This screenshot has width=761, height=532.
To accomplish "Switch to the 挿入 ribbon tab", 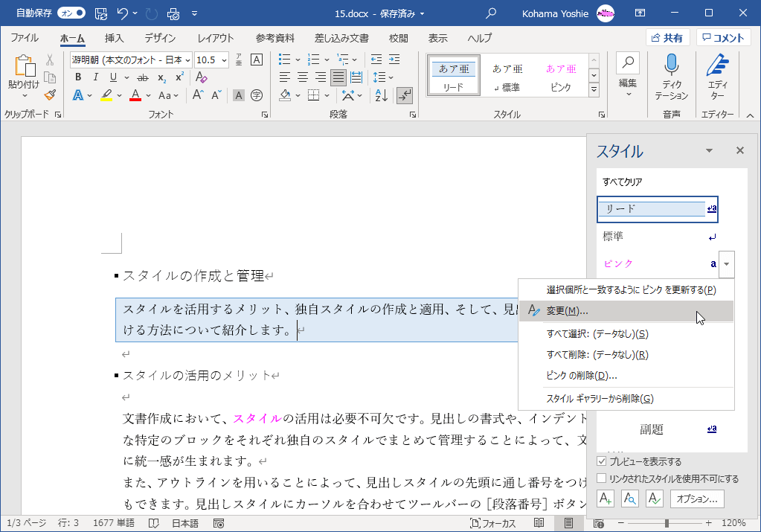I will pyautogui.click(x=114, y=38).
